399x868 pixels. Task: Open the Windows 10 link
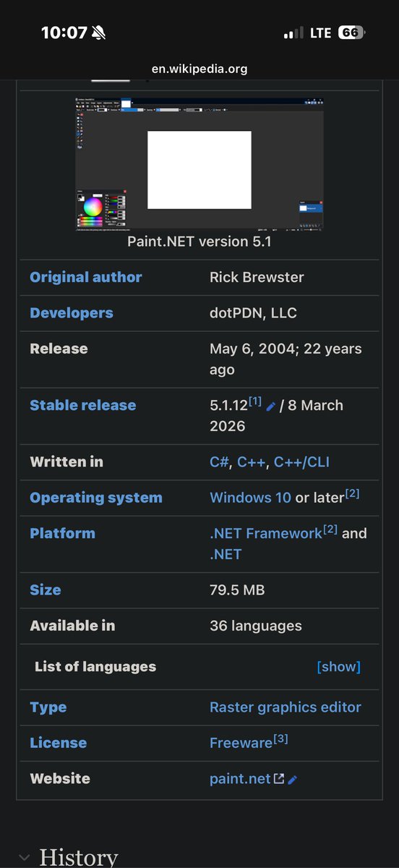click(250, 498)
